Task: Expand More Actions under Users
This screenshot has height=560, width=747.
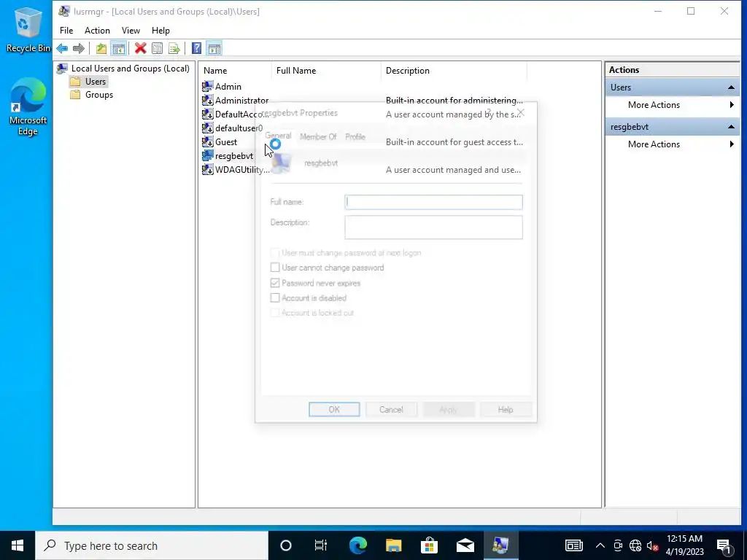Action: point(673,105)
